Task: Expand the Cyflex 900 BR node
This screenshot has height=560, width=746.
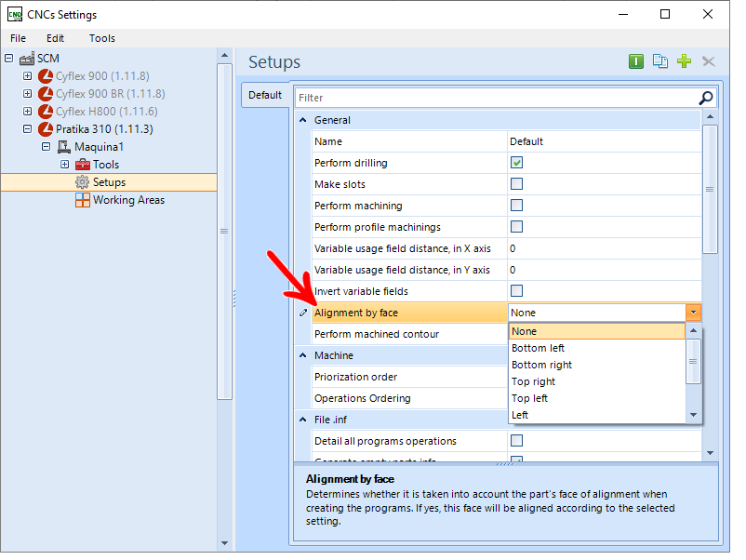Action: tap(27, 93)
